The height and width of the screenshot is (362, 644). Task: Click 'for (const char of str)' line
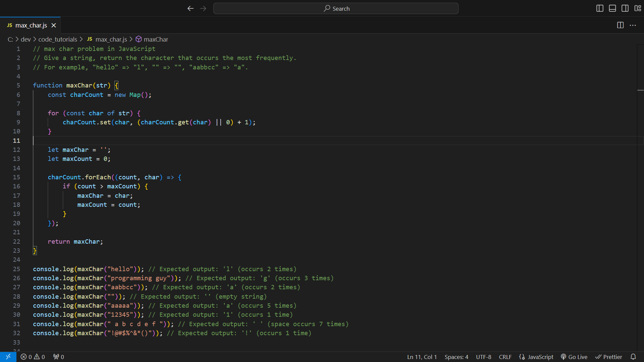(x=94, y=113)
